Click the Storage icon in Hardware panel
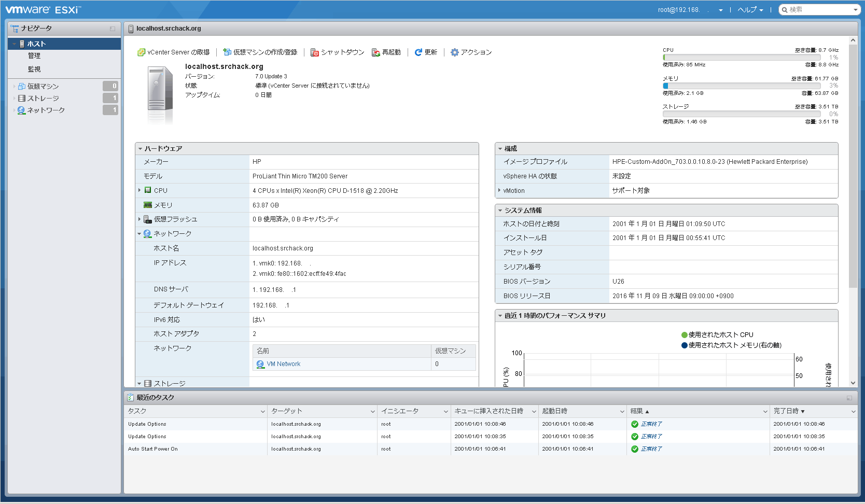The image size is (865, 504). (148, 384)
